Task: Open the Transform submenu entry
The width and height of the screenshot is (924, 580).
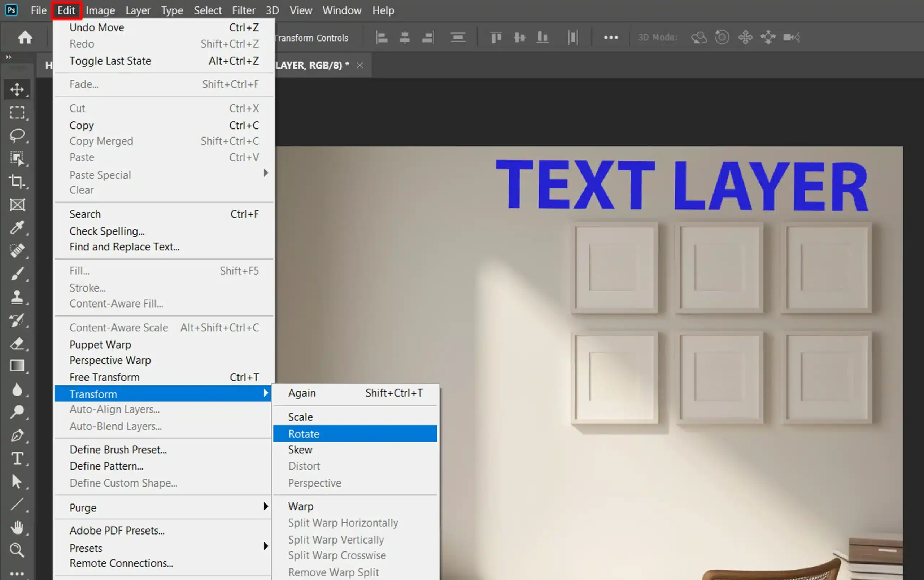Action: pos(163,393)
